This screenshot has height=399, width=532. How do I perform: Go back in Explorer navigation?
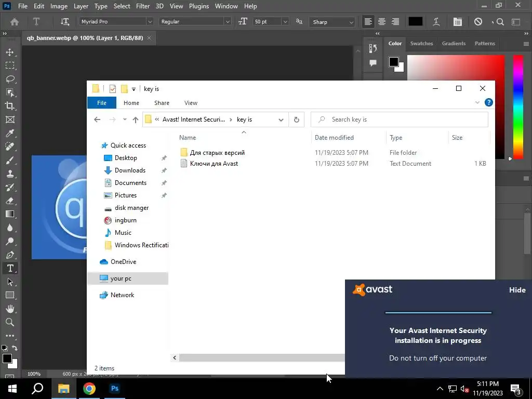[97, 119]
